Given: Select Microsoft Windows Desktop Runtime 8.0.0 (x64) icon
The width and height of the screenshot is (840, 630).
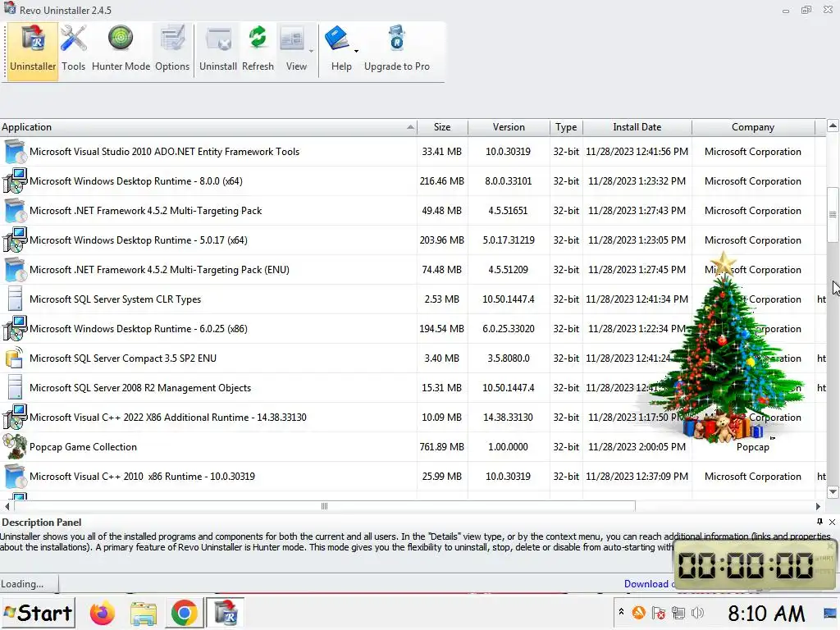Looking at the screenshot, I should tap(15, 181).
